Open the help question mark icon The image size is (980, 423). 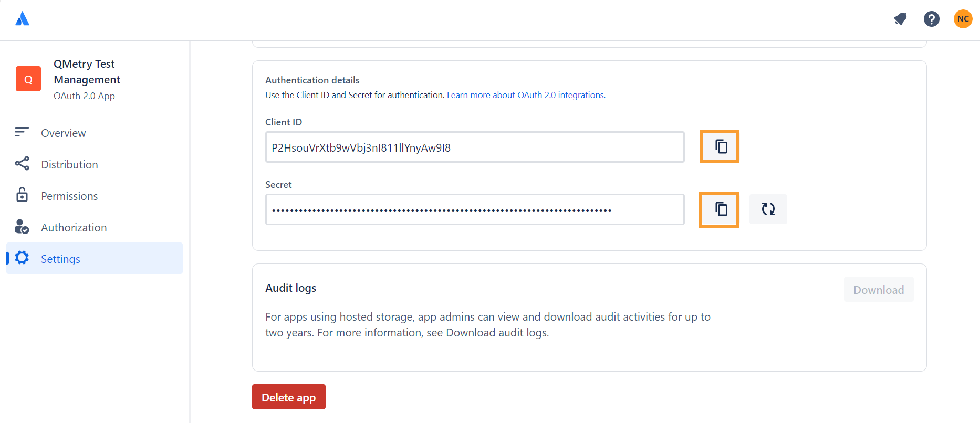pyautogui.click(x=931, y=19)
